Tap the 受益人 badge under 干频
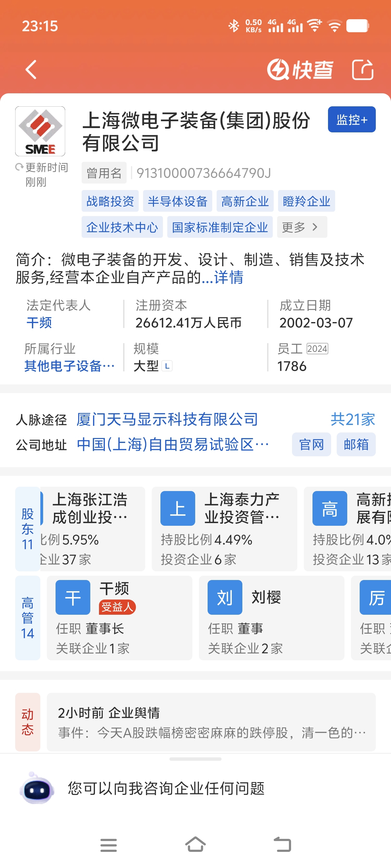The image size is (391, 868). [117, 607]
